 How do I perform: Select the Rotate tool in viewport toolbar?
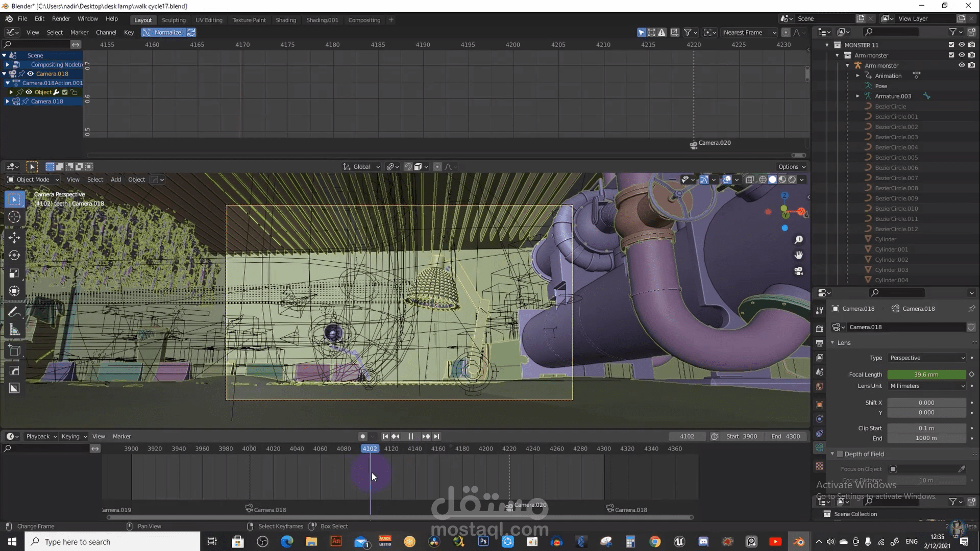point(14,255)
